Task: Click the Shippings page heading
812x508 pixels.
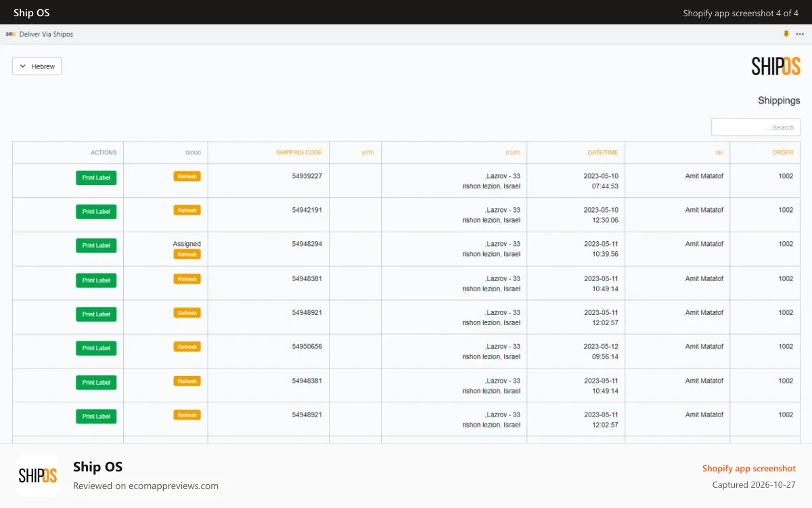Action: (779, 100)
